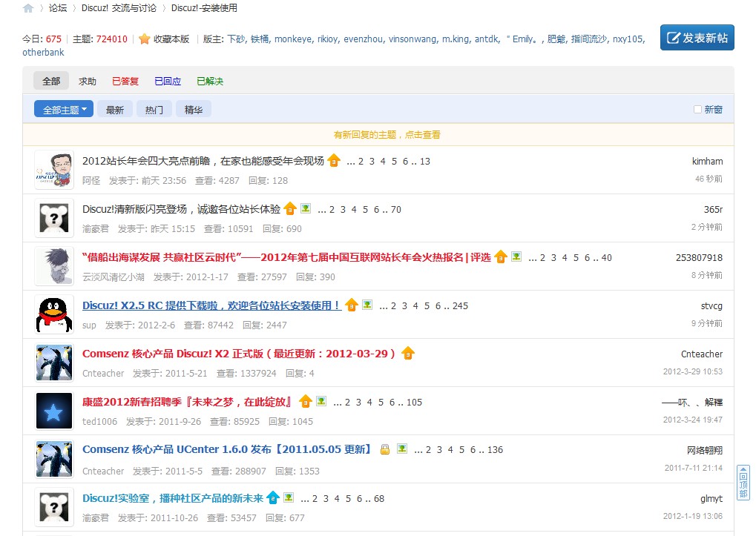Click sticky icon on Discuz! X2 正式版 thread

point(408,353)
